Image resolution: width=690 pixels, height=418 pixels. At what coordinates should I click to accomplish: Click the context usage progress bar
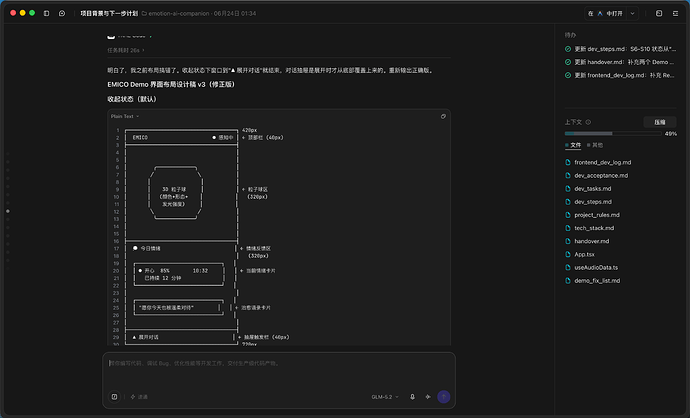[613, 133]
